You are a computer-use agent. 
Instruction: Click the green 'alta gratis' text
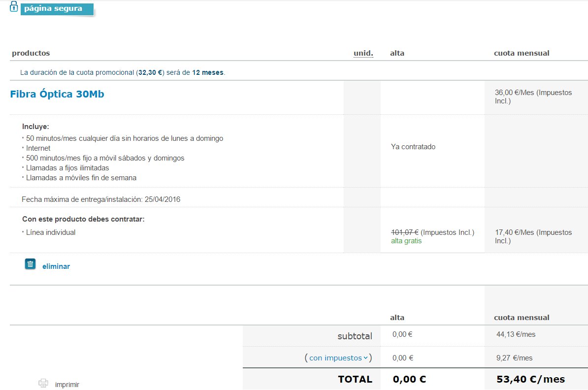coord(406,241)
